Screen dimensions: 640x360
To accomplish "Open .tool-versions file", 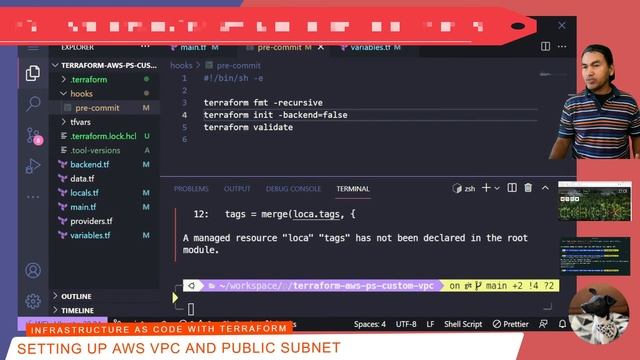I will [104, 150].
